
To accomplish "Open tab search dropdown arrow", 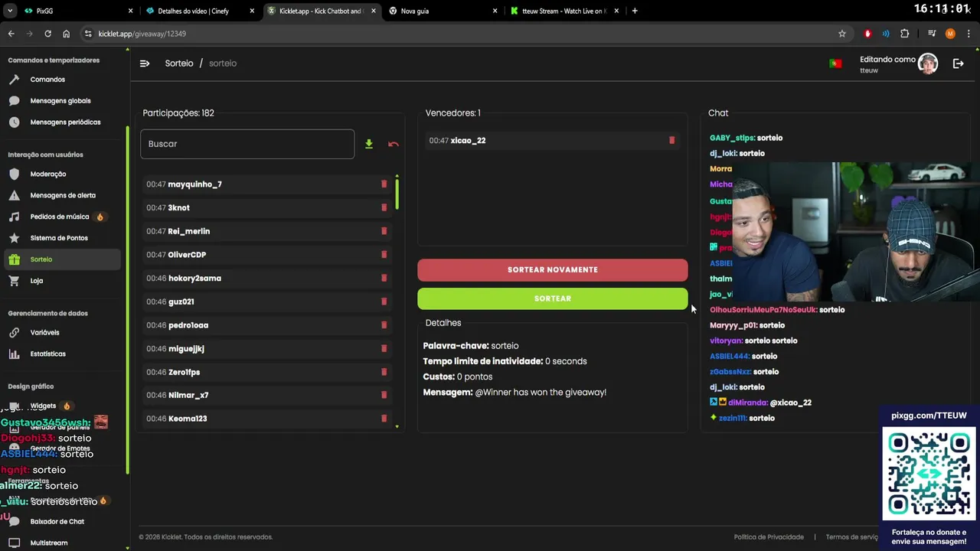I will coord(10,11).
